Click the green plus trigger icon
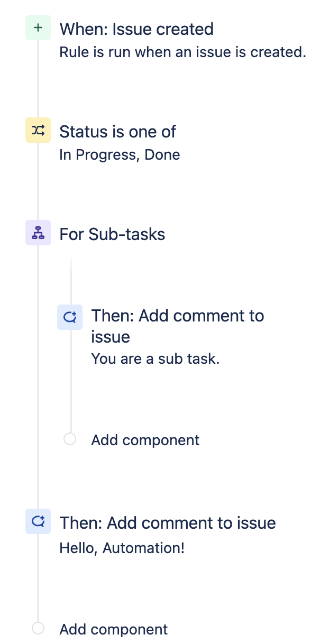Screen dimensions: 329x644 click(x=38, y=27)
